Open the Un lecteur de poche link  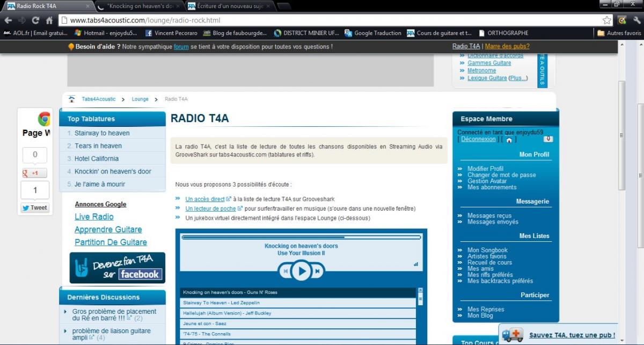[x=210, y=209]
